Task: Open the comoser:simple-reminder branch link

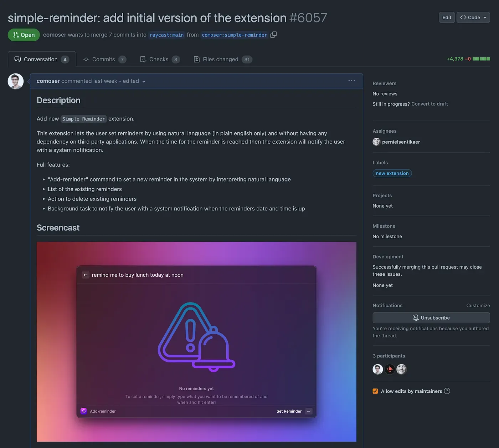Action: 235,35
